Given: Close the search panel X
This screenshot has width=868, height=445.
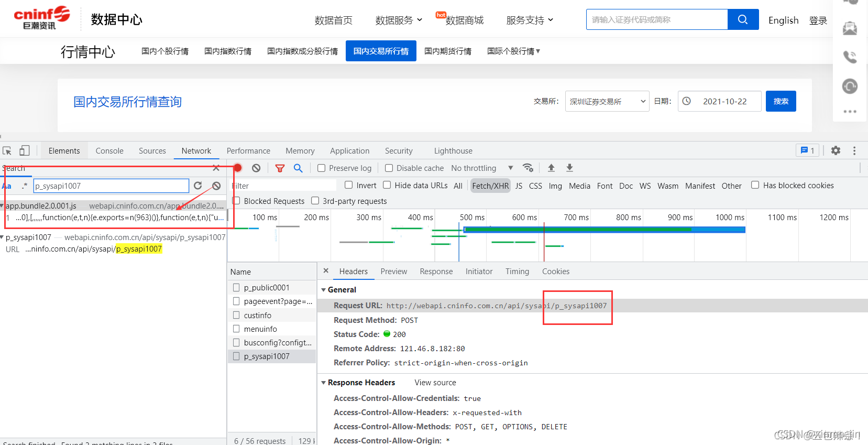Looking at the screenshot, I should coord(216,168).
